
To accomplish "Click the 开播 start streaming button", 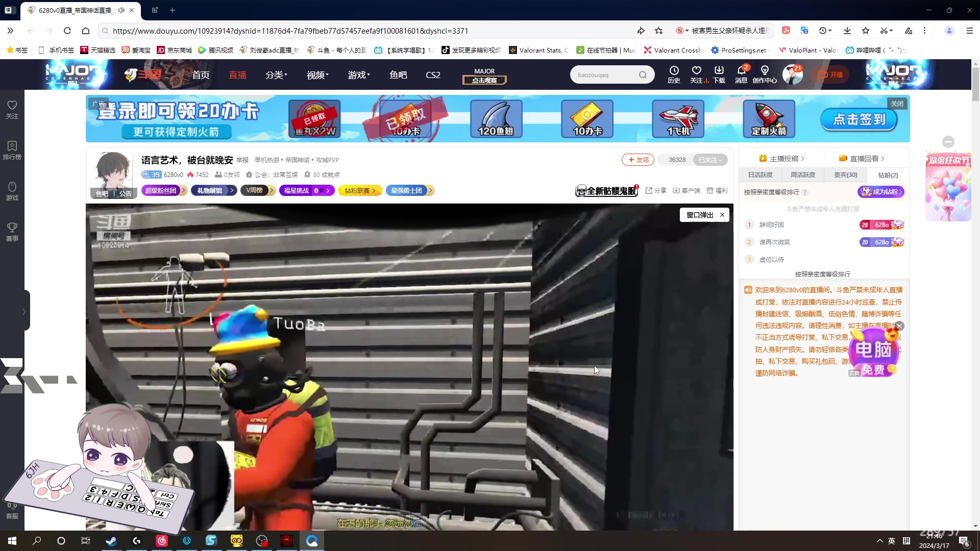I will [830, 75].
